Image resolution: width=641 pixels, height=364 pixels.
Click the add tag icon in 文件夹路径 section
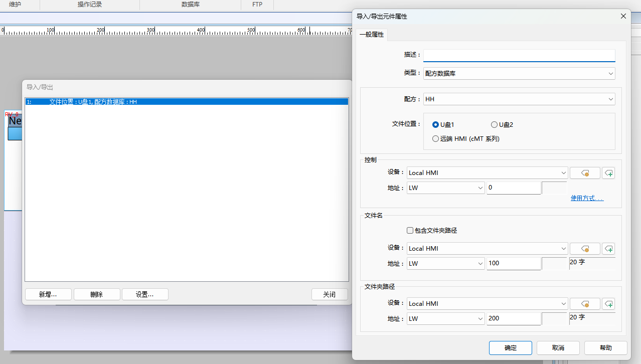[608, 304]
